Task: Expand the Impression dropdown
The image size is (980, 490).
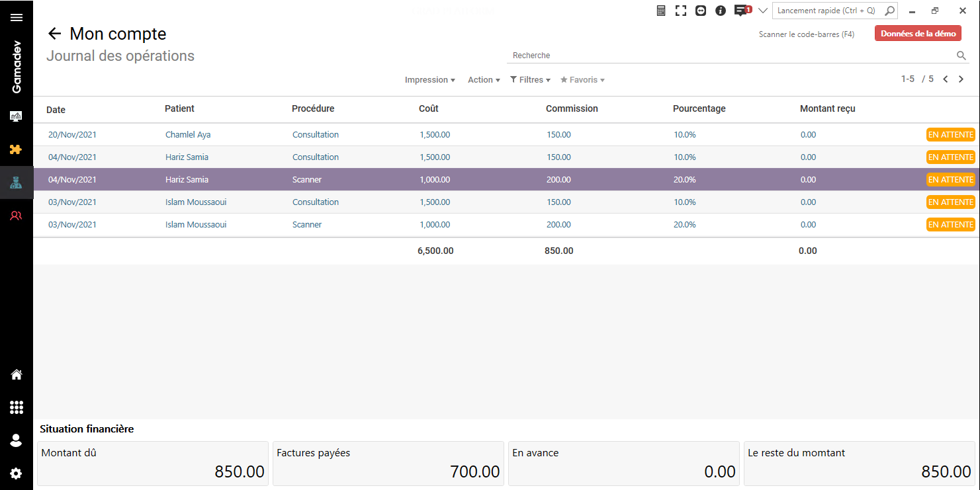Action: tap(429, 80)
